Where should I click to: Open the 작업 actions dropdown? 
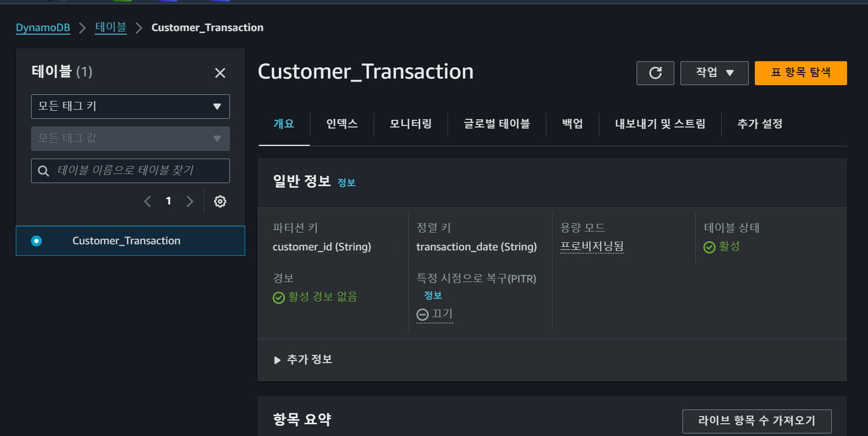pos(715,73)
